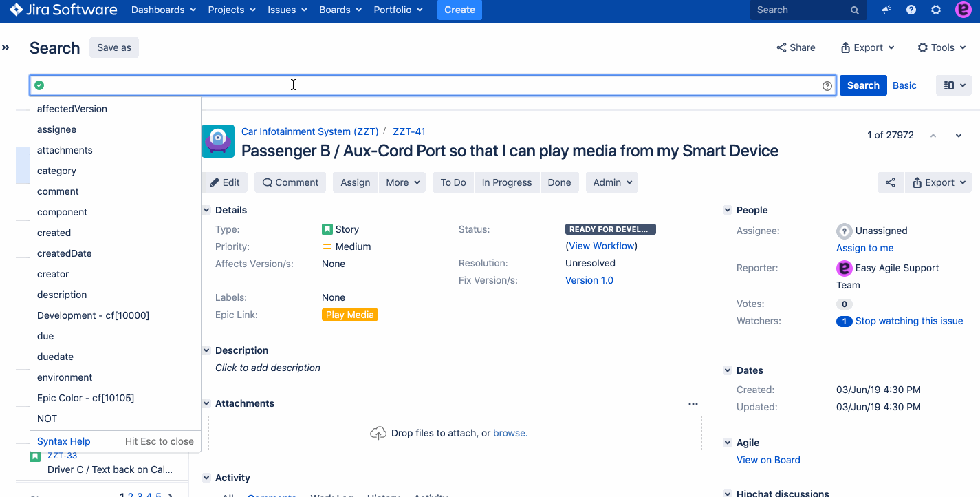Click the Play Media epic label

click(349, 315)
